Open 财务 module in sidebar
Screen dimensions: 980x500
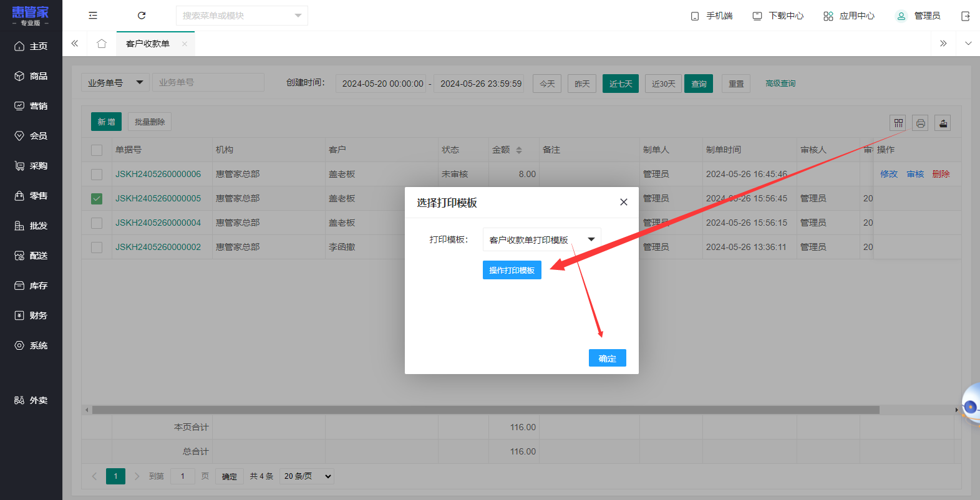pyautogui.click(x=31, y=315)
